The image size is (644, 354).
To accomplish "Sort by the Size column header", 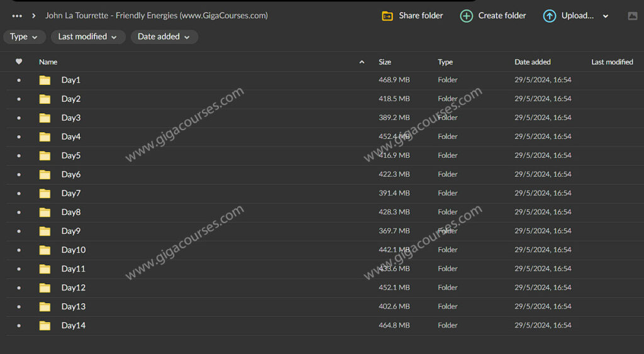I will [385, 62].
